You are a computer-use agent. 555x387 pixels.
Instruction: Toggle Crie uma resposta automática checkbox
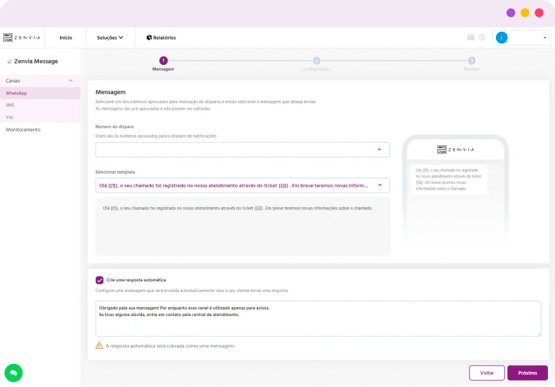pos(99,280)
